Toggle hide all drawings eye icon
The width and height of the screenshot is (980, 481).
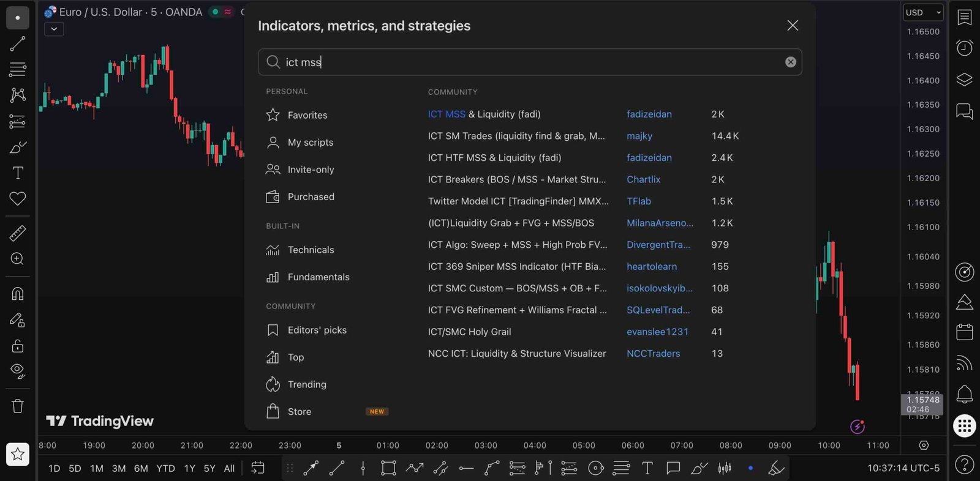click(x=18, y=371)
